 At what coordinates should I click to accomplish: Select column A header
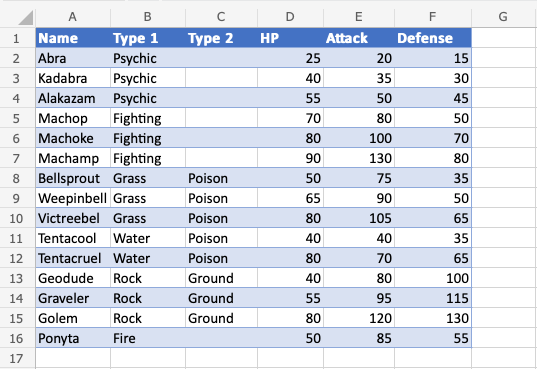73,16
